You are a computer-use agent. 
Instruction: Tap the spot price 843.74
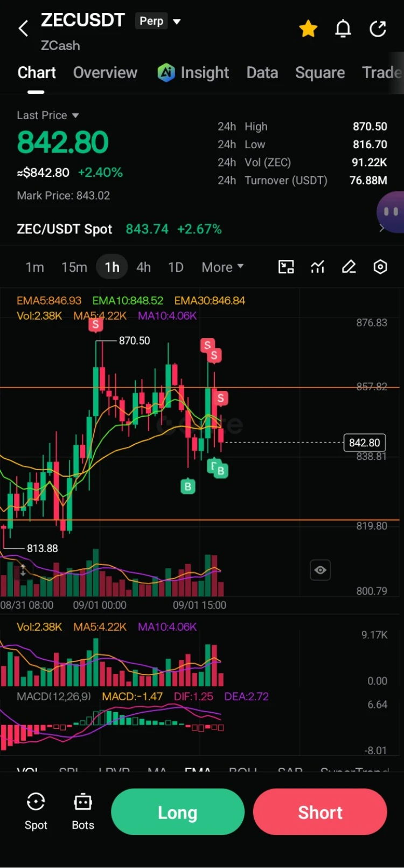[147, 229]
